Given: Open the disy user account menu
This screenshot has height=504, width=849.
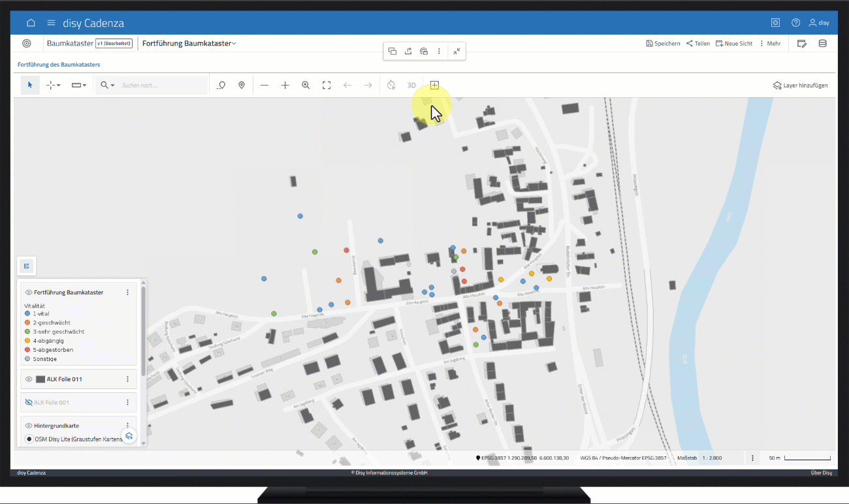Looking at the screenshot, I should [x=819, y=23].
